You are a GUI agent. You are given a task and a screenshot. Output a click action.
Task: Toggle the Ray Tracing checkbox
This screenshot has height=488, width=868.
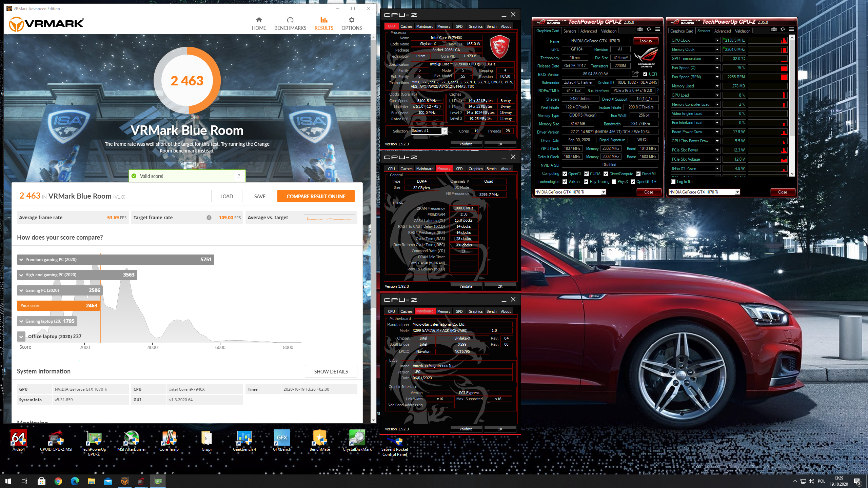586,182
